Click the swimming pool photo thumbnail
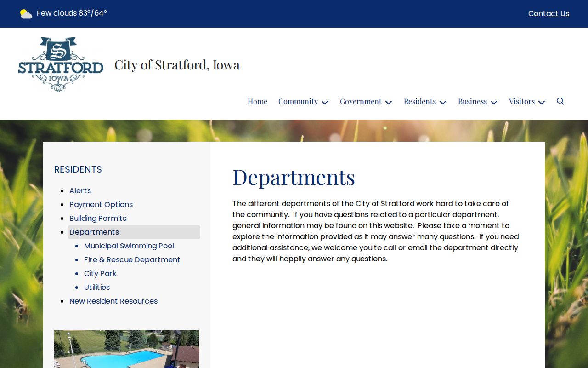The image size is (588, 368). click(127, 349)
